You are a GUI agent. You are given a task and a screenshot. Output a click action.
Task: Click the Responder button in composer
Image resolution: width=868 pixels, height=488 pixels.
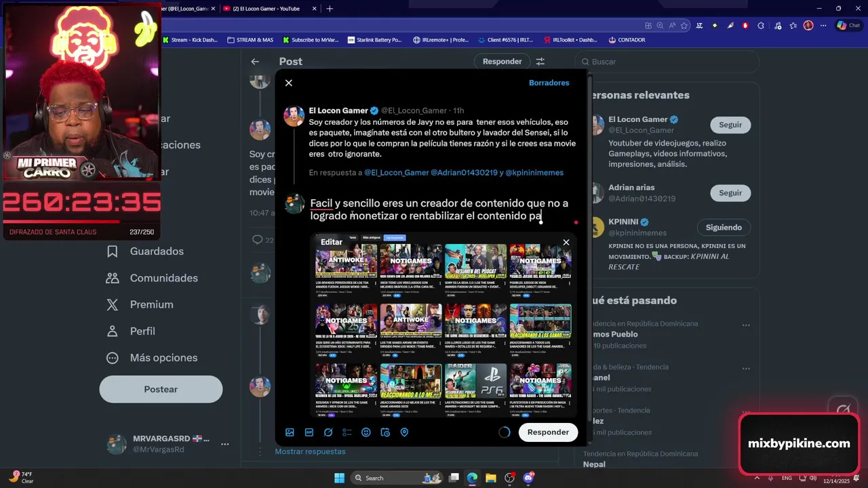(x=548, y=432)
